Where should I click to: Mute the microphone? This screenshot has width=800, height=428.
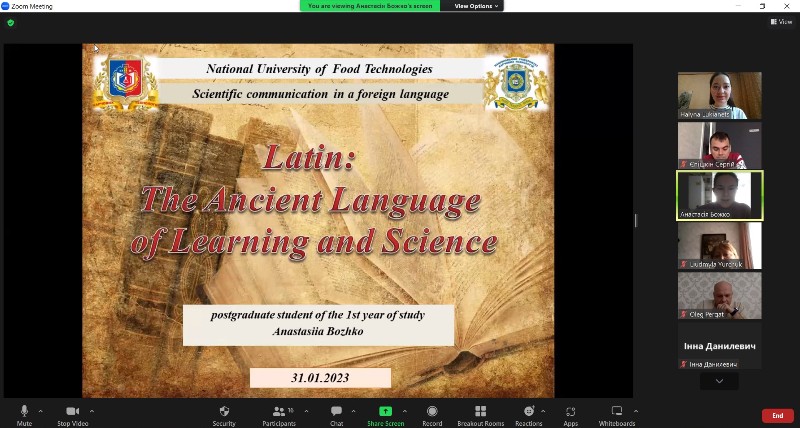tap(24, 413)
